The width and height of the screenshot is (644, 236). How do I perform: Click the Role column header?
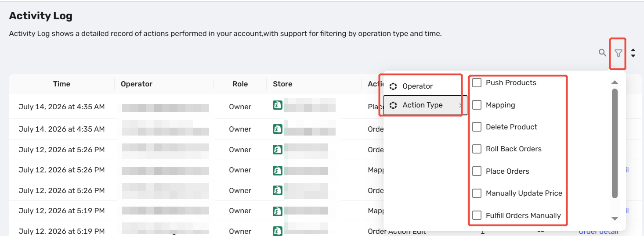click(x=240, y=84)
